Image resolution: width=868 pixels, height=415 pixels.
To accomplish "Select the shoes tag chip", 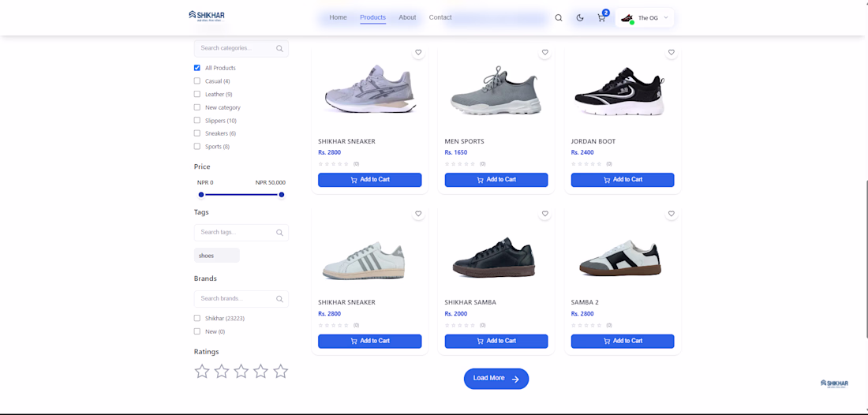I will (216, 256).
